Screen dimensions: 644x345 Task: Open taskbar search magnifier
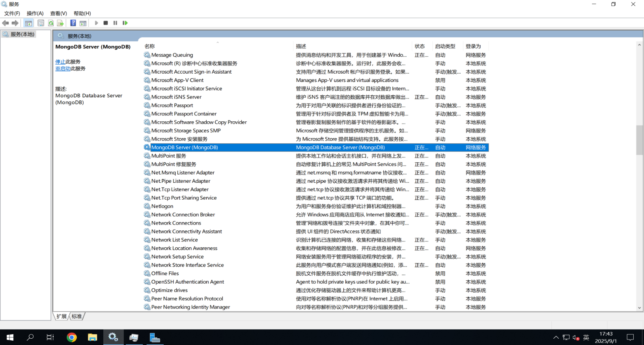point(30,338)
